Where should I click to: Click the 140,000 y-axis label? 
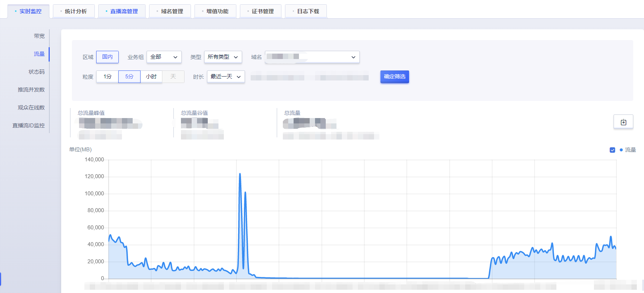[94, 160]
